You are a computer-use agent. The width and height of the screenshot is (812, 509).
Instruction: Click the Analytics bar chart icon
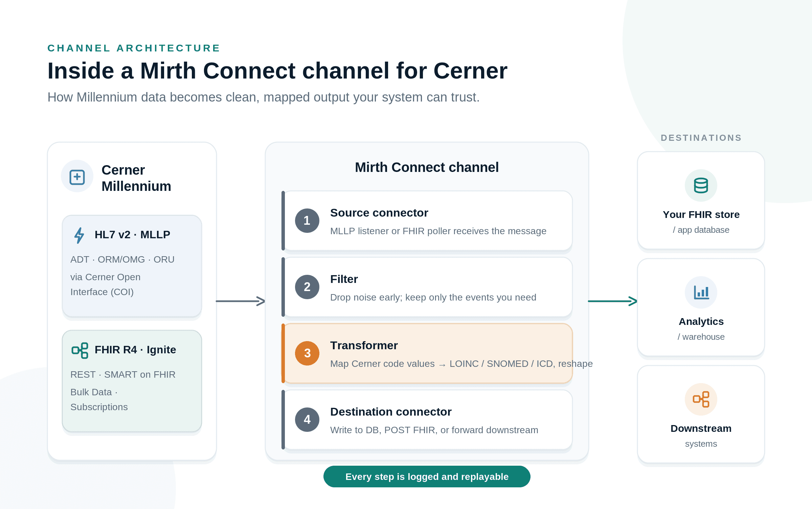701,292
